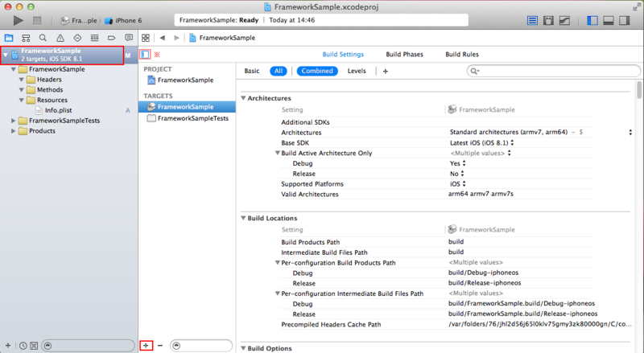Collapse the Resources folder
The width and height of the screenshot is (644, 353).
[x=22, y=101]
